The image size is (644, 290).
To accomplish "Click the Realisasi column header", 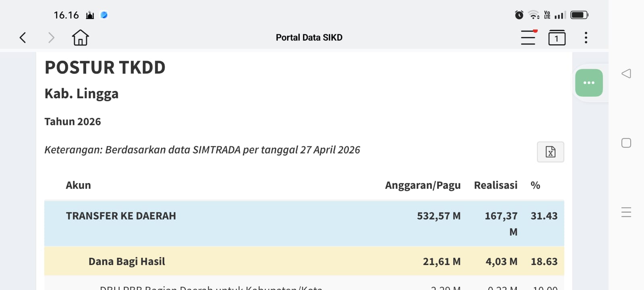I will (495, 185).
